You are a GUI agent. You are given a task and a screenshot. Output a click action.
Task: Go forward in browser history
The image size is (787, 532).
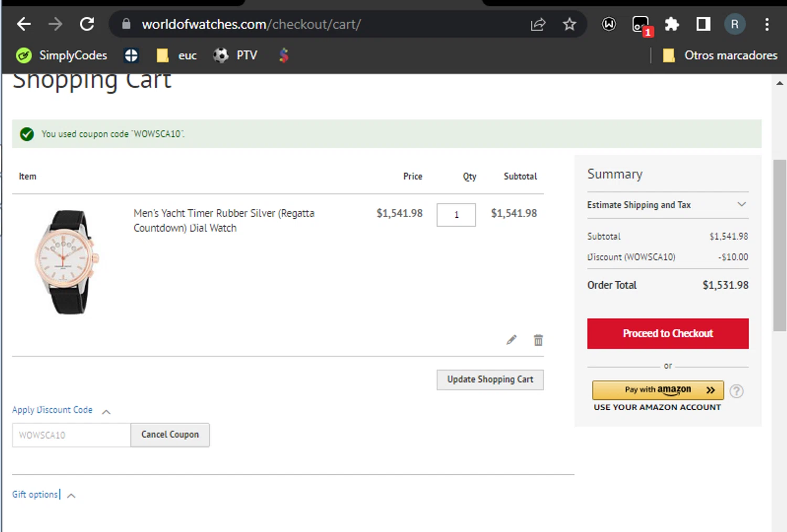click(x=55, y=24)
